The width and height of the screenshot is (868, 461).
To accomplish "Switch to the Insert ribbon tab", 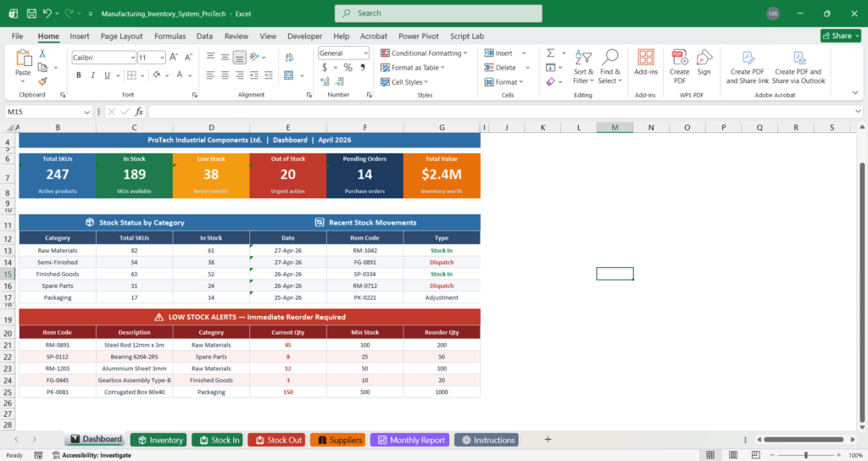I will (x=79, y=36).
